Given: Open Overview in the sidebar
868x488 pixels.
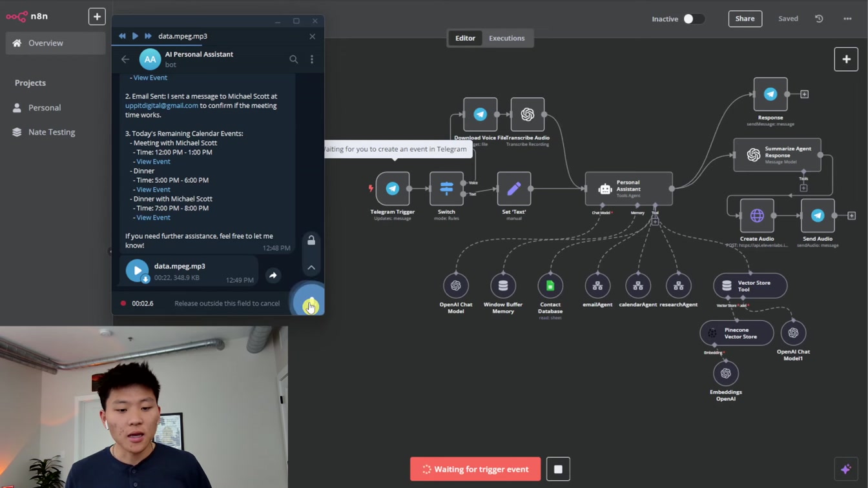Looking at the screenshot, I should coord(55,43).
